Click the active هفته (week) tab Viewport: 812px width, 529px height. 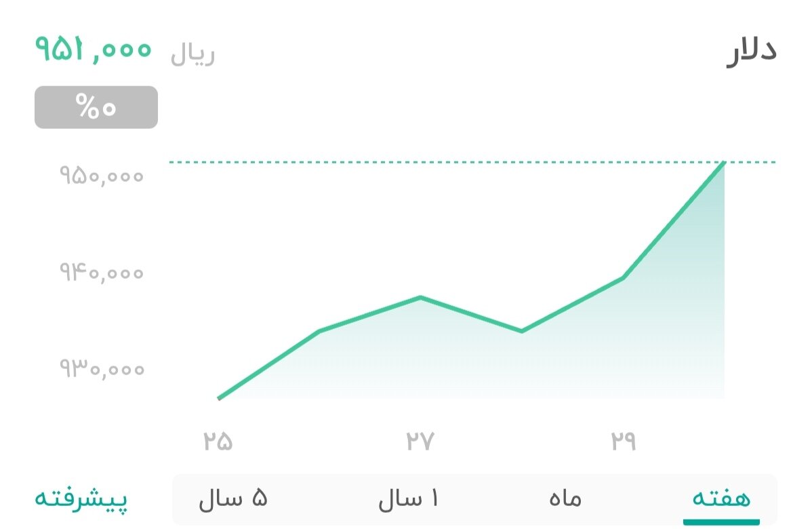pyautogui.click(x=721, y=498)
